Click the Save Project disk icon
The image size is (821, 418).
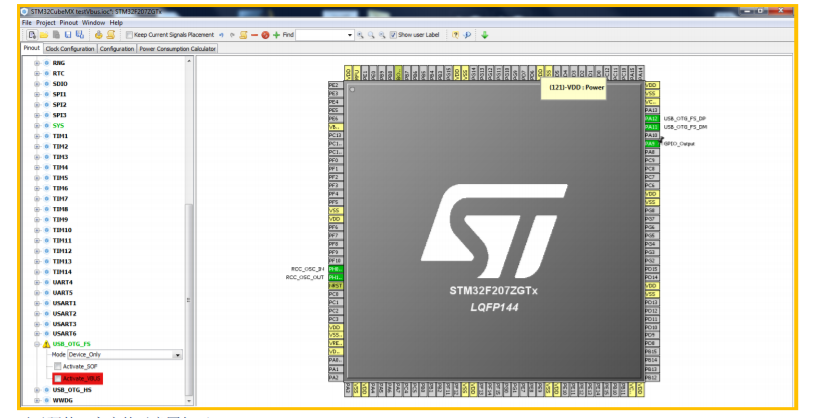click(x=68, y=35)
